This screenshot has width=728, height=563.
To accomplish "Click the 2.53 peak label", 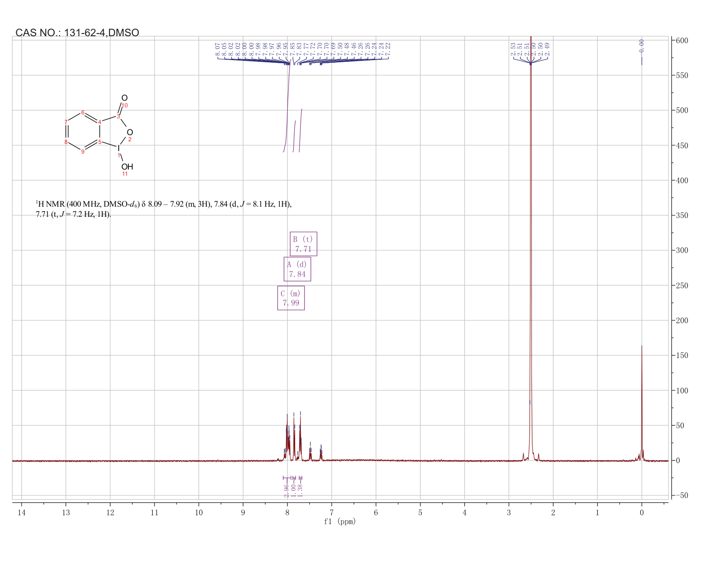I will (513, 49).
